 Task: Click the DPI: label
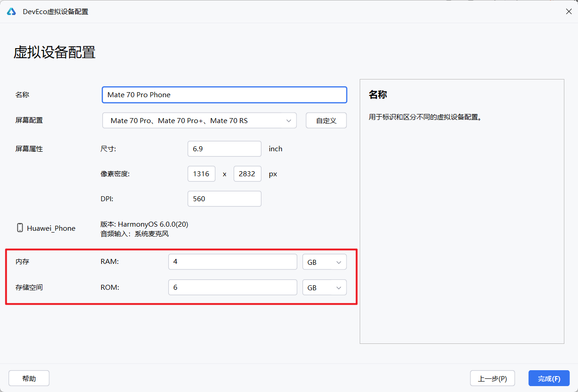pos(107,198)
